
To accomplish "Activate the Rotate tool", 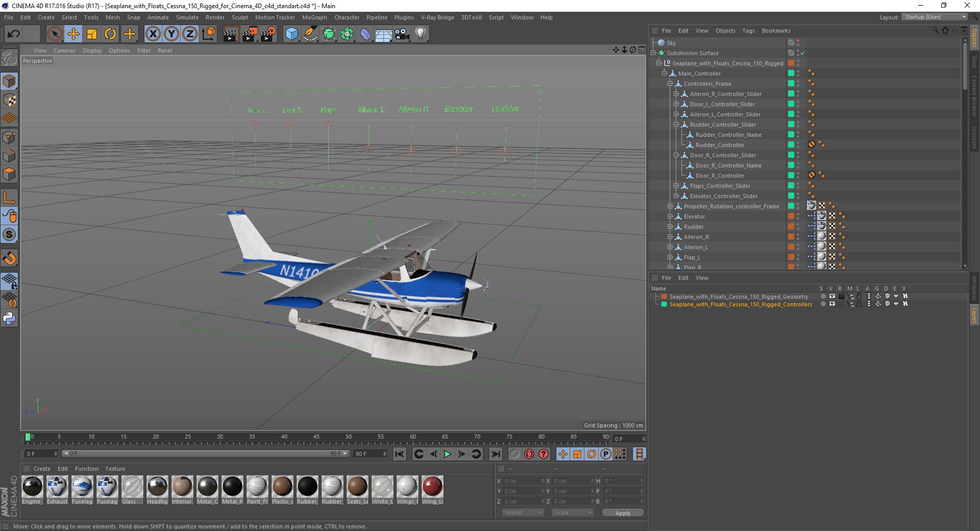I will click(110, 34).
